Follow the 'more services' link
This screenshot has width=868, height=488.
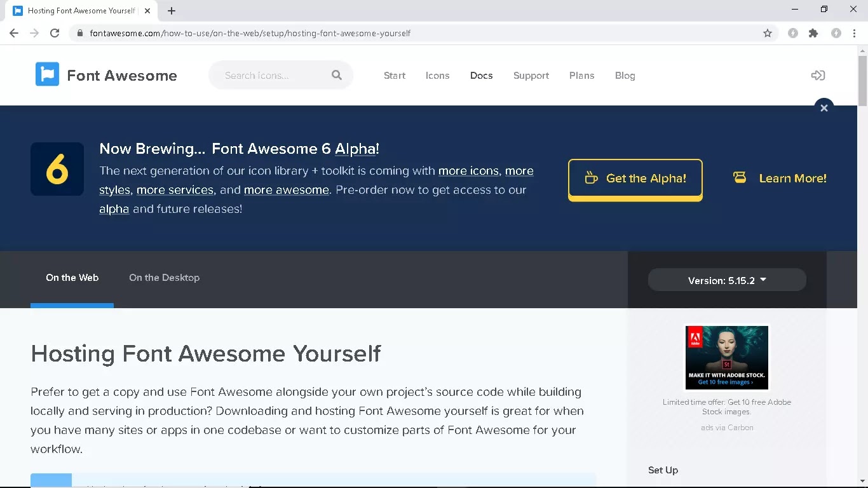(x=175, y=190)
